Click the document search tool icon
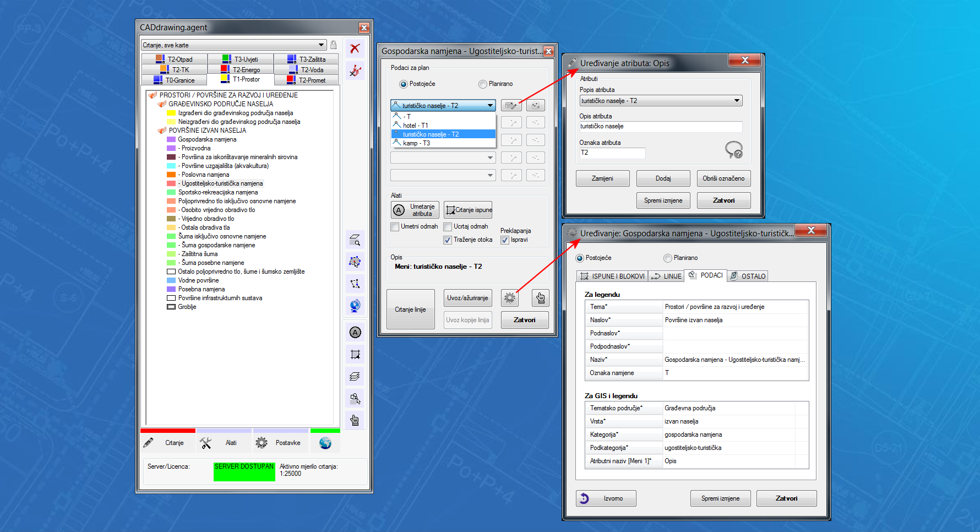The height and width of the screenshot is (532, 980). tap(355, 398)
